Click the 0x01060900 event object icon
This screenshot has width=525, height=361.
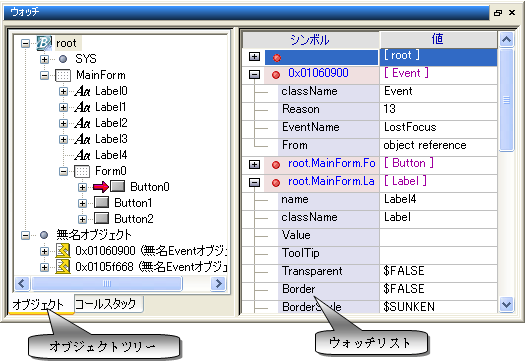63,250
